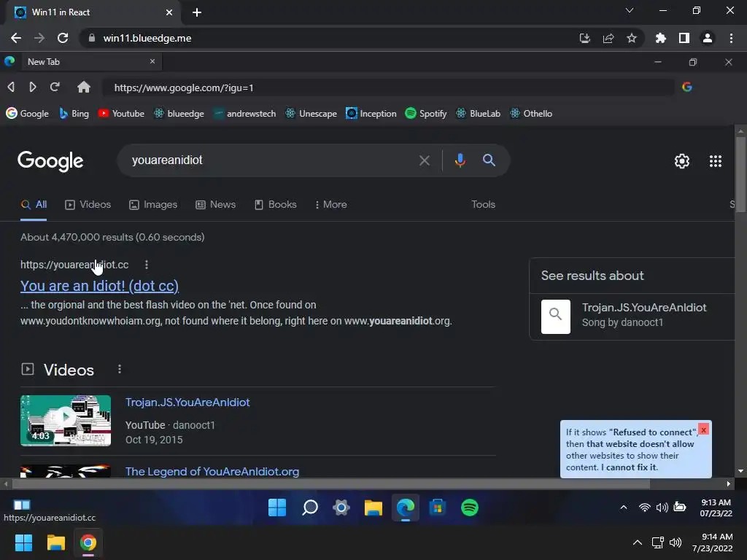This screenshot has width=747, height=560.
Task: Open Trojan.JS.YouAreAnIdiot song result card
Action: (632, 316)
